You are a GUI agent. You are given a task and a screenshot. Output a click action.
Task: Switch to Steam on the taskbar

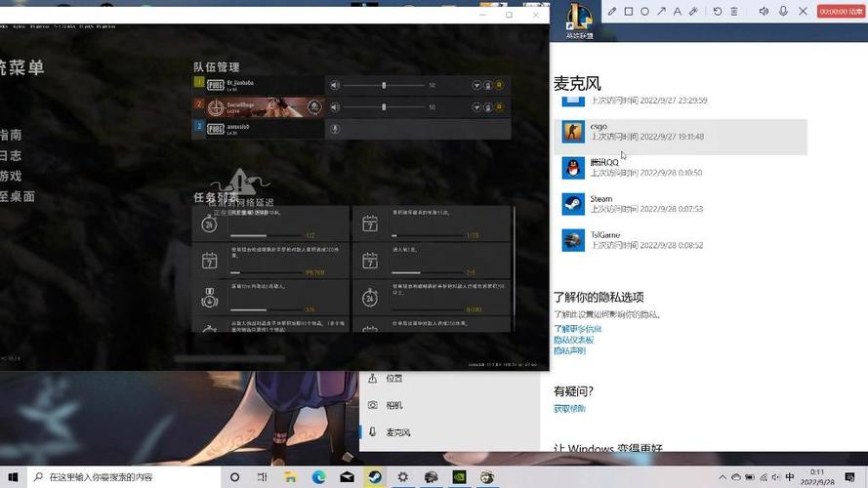pos(375,477)
